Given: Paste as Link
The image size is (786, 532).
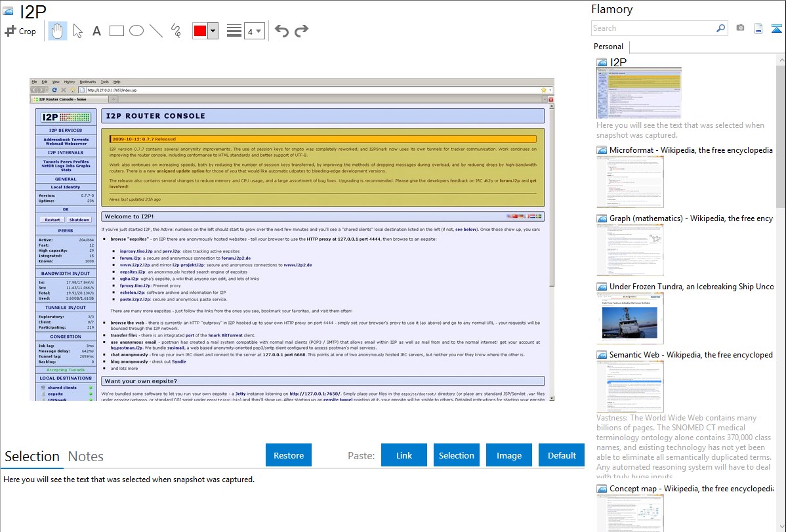Looking at the screenshot, I should click(x=404, y=455).
